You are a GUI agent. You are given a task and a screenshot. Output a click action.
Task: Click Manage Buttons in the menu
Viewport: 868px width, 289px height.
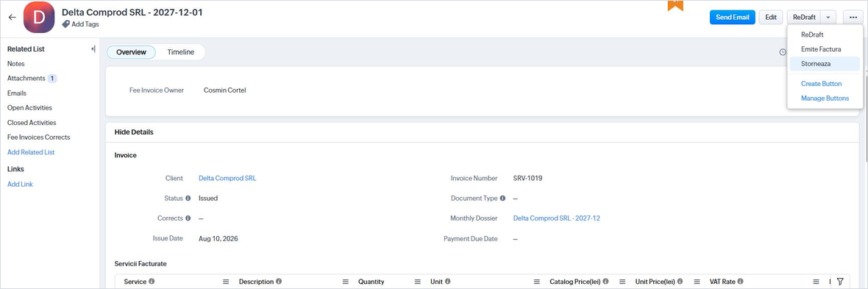pos(825,98)
